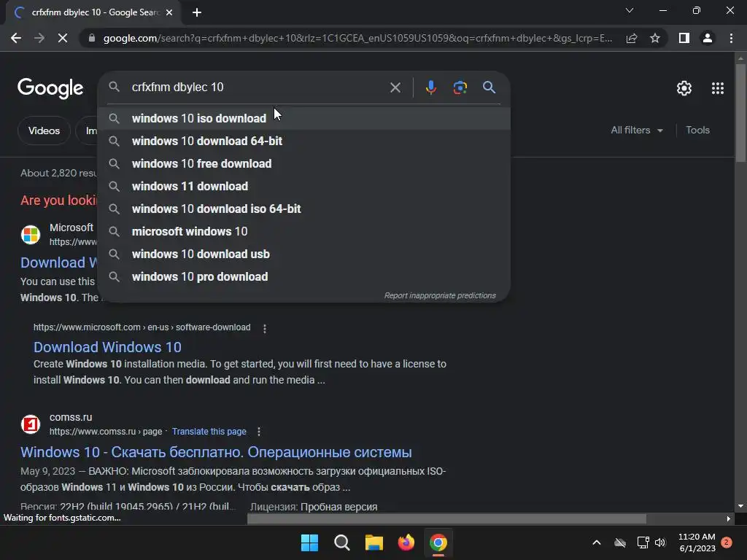Open notifications badge showing 2
The image size is (747, 560).
pyautogui.click(x=727, y=542)
